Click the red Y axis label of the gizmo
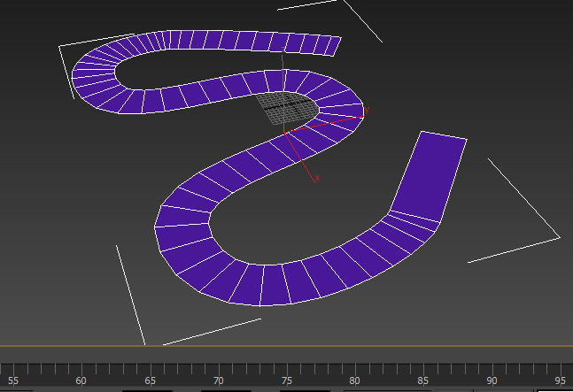 tap(368, 110)
